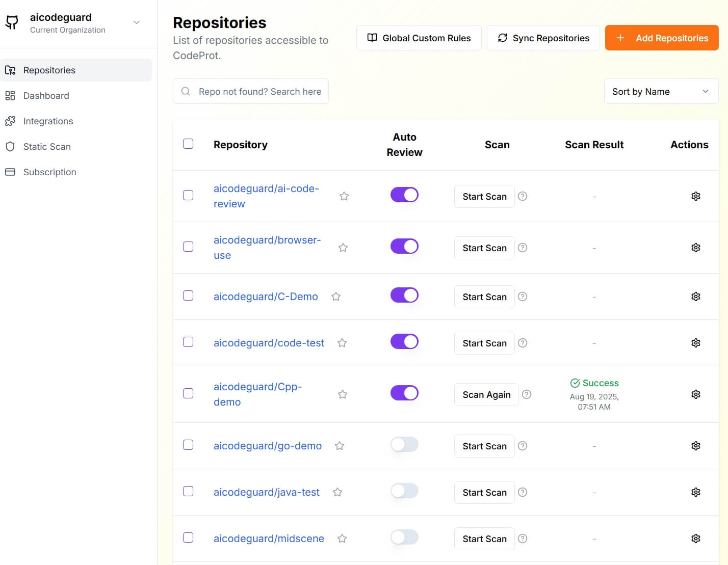Star the aicodeguard/ai-code-review repository
Viewport: 728px width, 565px height.
pos(344,196)
